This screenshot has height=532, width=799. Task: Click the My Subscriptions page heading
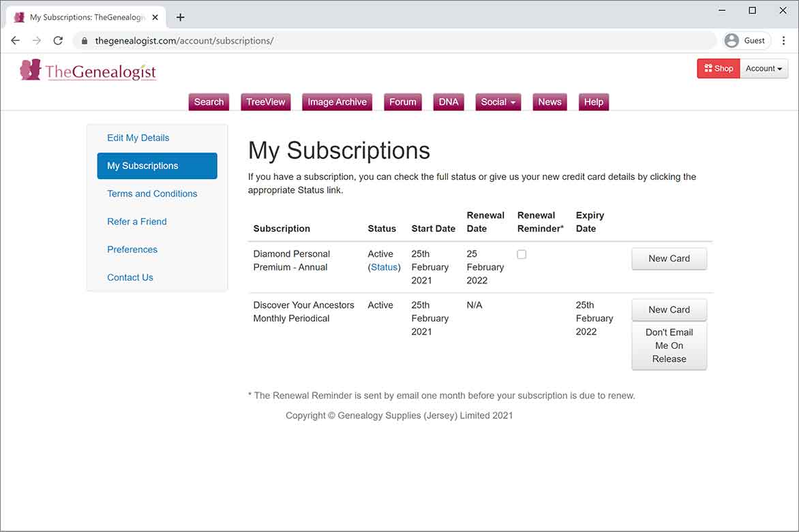click(x=339, y=151)
